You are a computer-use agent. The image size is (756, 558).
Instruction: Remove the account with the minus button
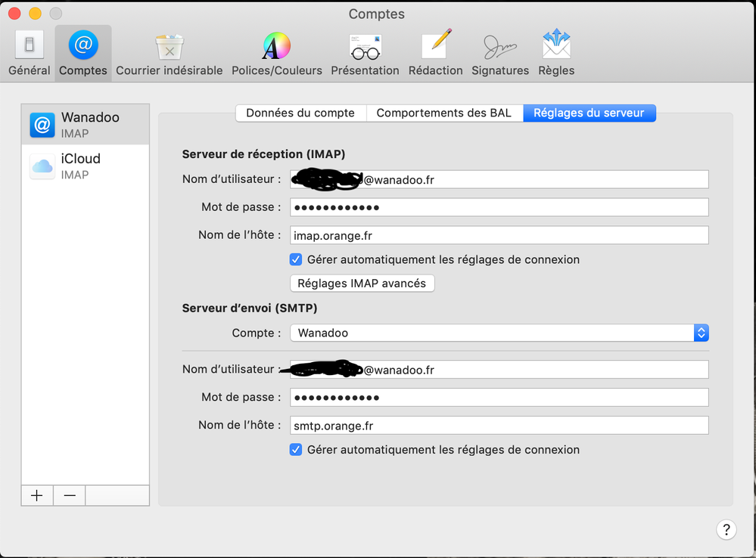tap(70, 495)
